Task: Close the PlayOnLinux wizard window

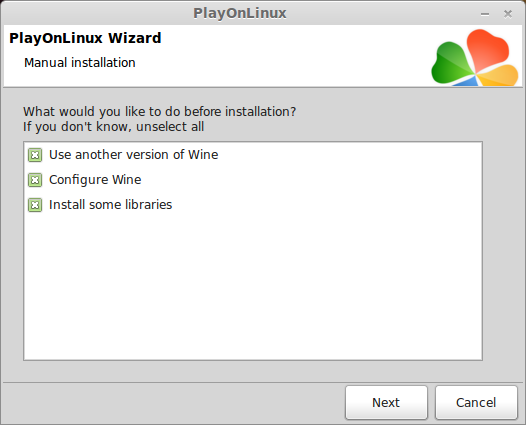Action: pos(508,14)
